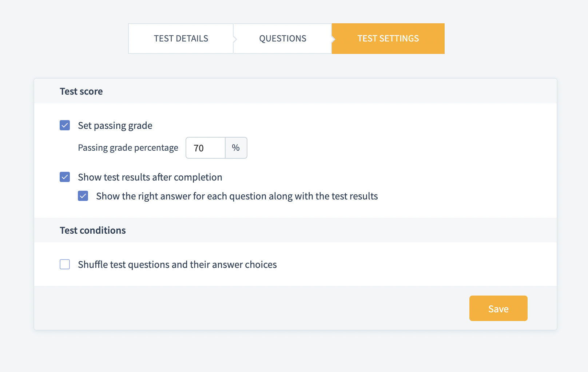Uncheck the show right answer checkbox
This screenshot has width=588, height=372.
click(x=83, y=196)
